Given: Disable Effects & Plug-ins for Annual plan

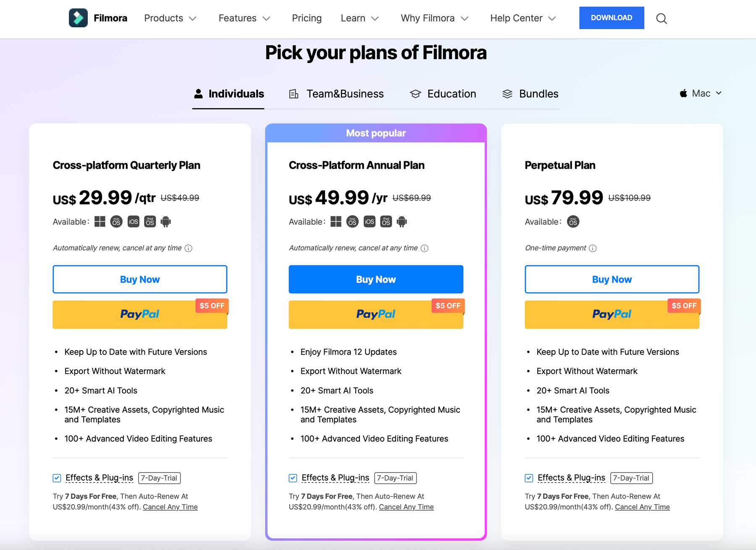Looking at the screenshot, I should pyautogui.click(x=293, y=478).
